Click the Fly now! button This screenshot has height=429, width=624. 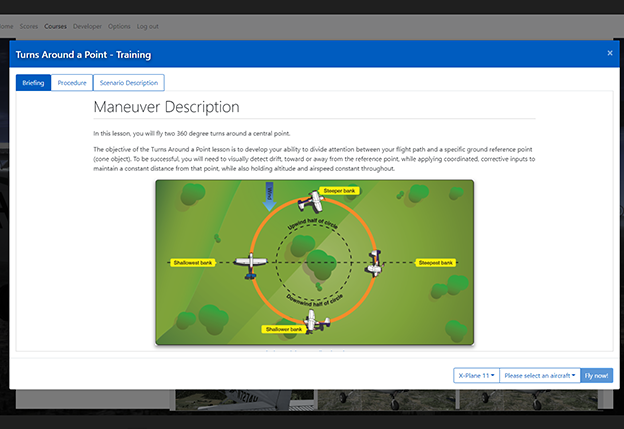click(597, 375)
